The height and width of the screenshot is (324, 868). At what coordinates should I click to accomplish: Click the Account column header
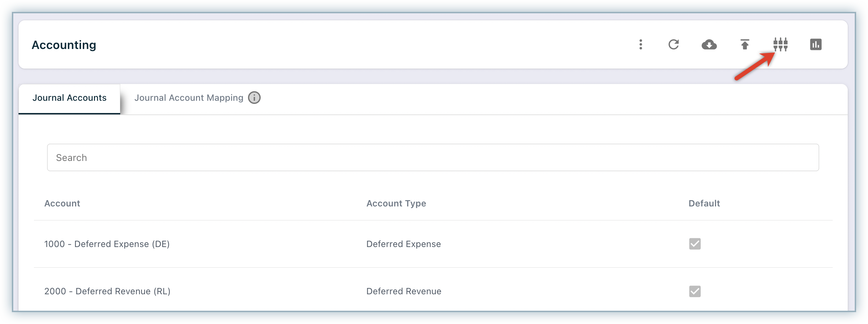click(62, 204)
